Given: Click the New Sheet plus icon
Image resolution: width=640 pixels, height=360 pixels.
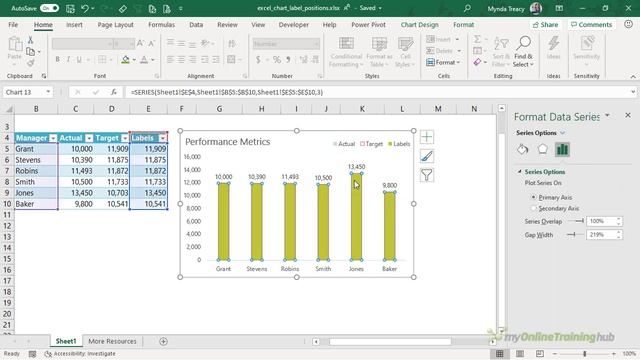Looking at the screenshot, I should [163, 341].
